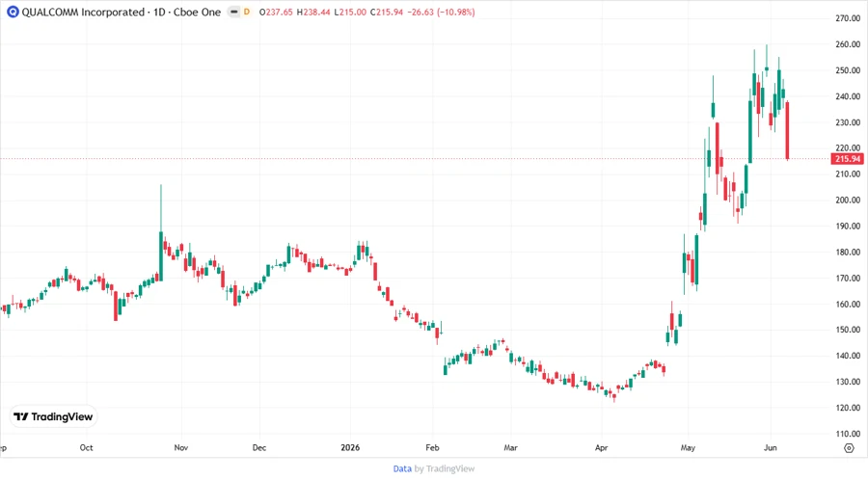Click the 160.00 price axis label

[x=848, y=305]
